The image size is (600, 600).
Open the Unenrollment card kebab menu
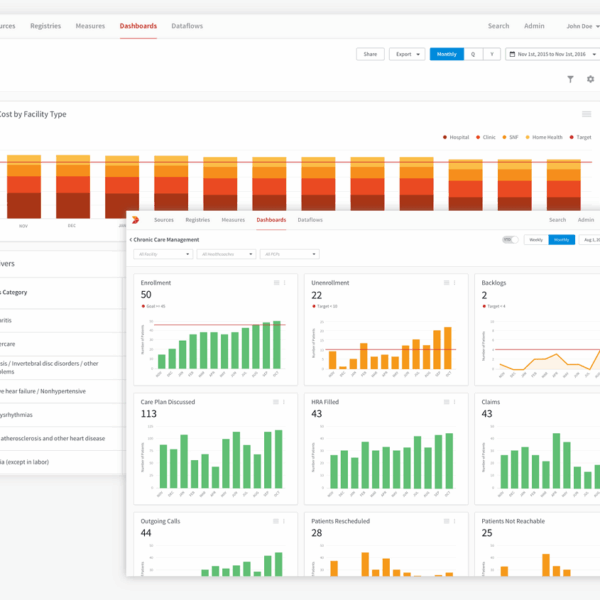(x=455, y=283)
